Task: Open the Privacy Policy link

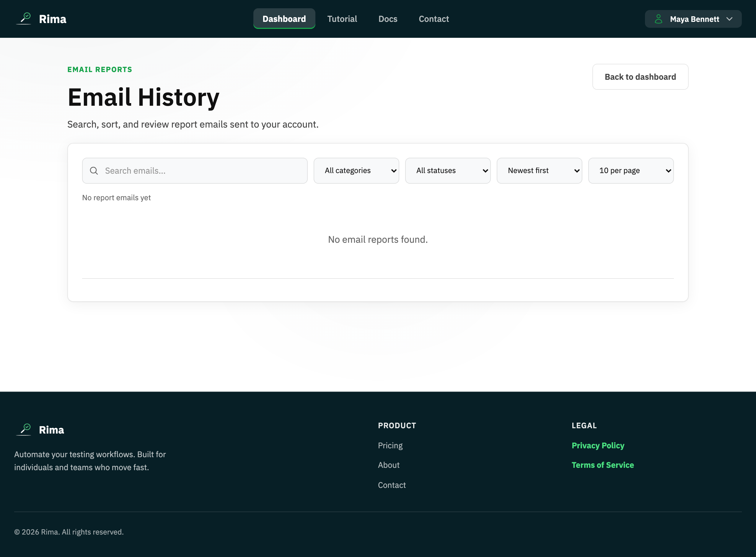Action: tap(598, 445)
